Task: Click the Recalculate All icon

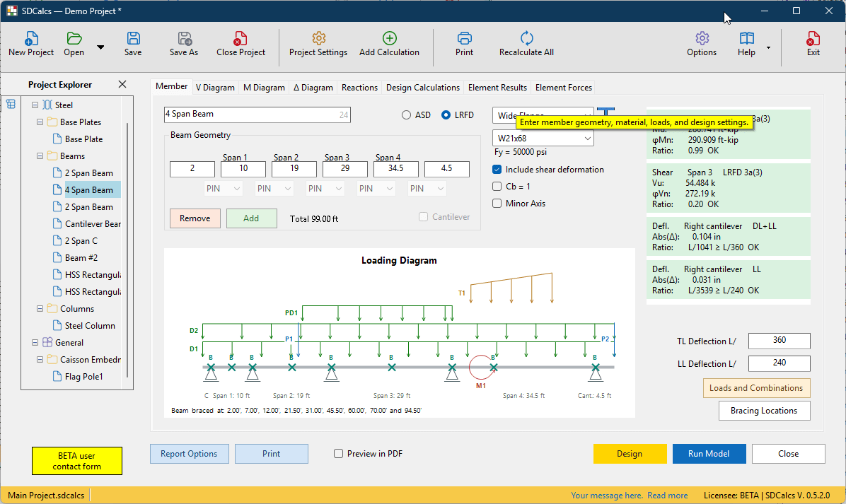Action: [x=526, y=38]
